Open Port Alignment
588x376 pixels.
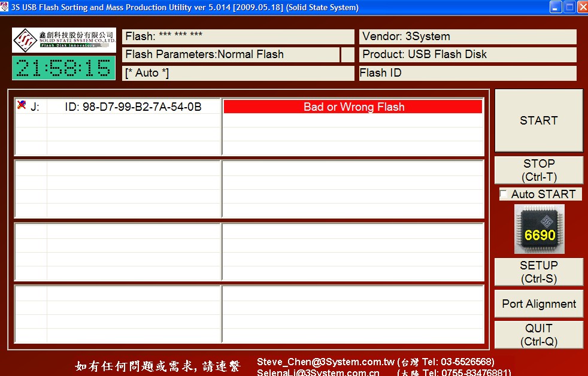pos(539,304)
